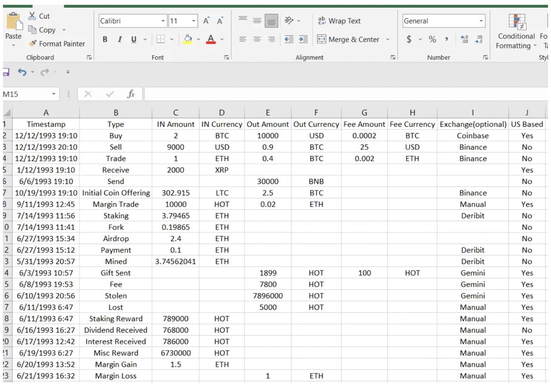Pick a fill color from the swatch

[x=189, y=39]
